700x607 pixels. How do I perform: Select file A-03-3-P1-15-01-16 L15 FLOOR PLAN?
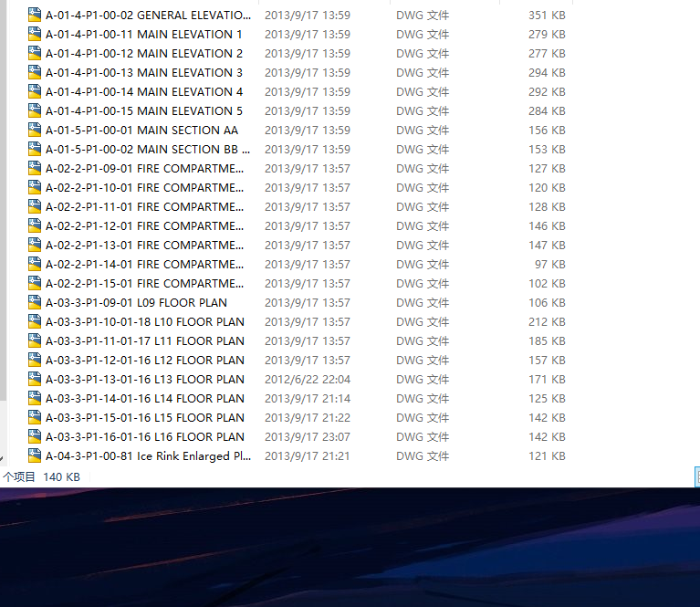pos(145,418)
